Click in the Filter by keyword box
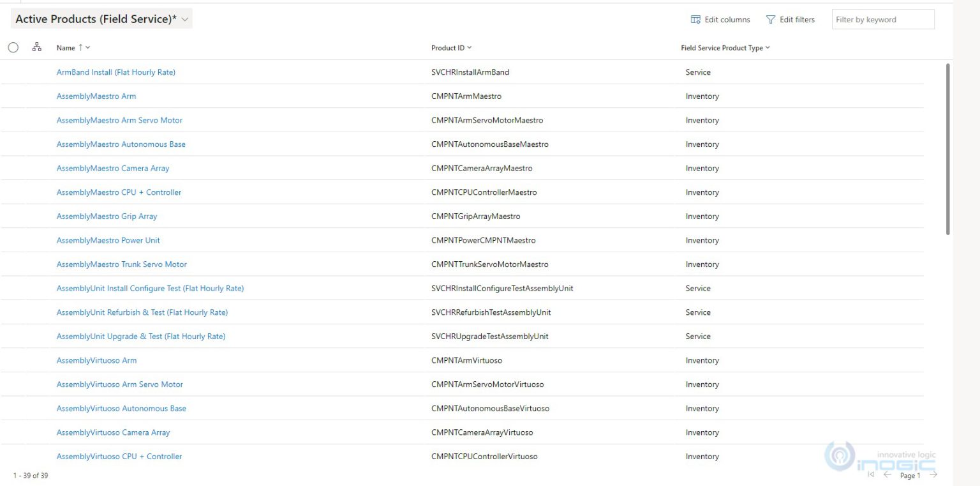Viewport: 980px width, 486px height. point(882,20)
